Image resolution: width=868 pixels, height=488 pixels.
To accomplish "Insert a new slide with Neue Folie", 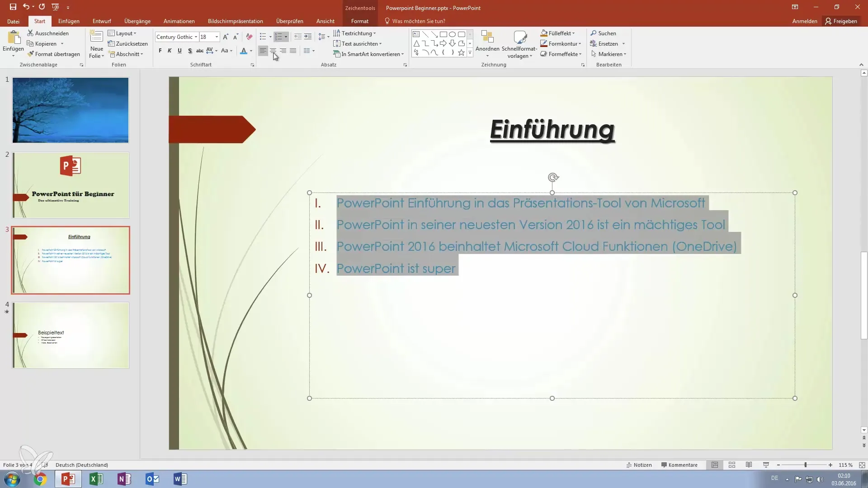I will pos(96,44).
